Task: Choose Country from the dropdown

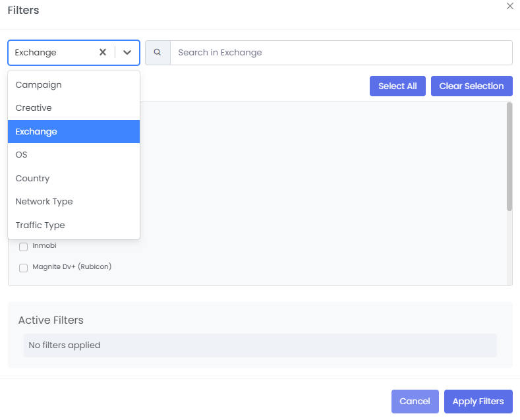Action: 33,179
